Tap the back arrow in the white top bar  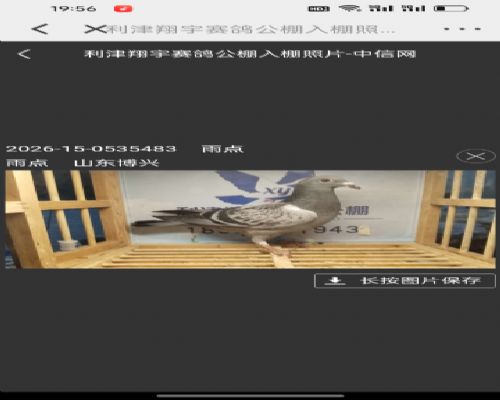coord(40,29)
